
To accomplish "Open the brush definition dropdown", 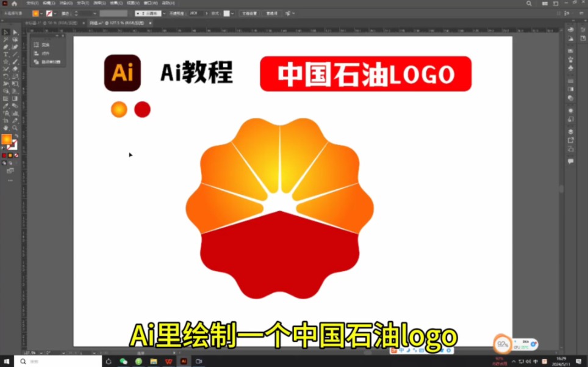I will click(163, 14).
